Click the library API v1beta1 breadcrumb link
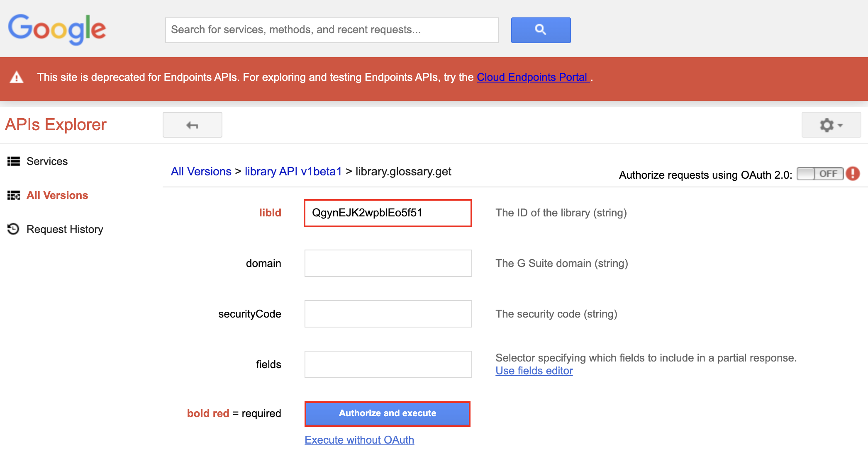Image resolution: width=868 pixels, height=461 pixels. click(x=293, y=171)
